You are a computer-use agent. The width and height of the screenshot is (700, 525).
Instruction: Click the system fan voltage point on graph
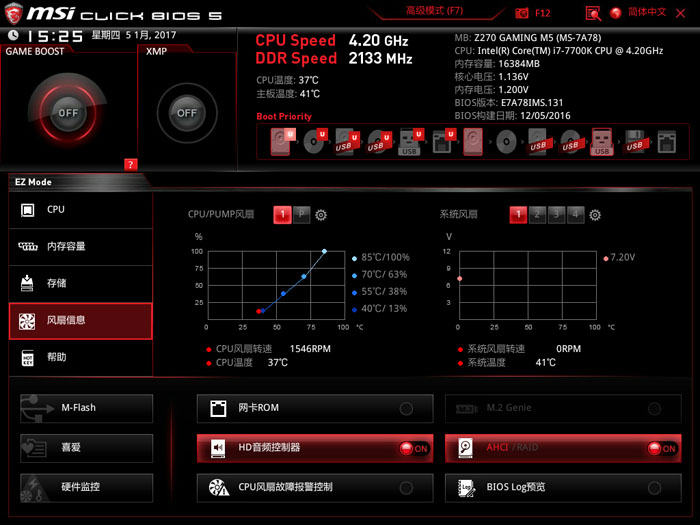click(x=459, y=279)
